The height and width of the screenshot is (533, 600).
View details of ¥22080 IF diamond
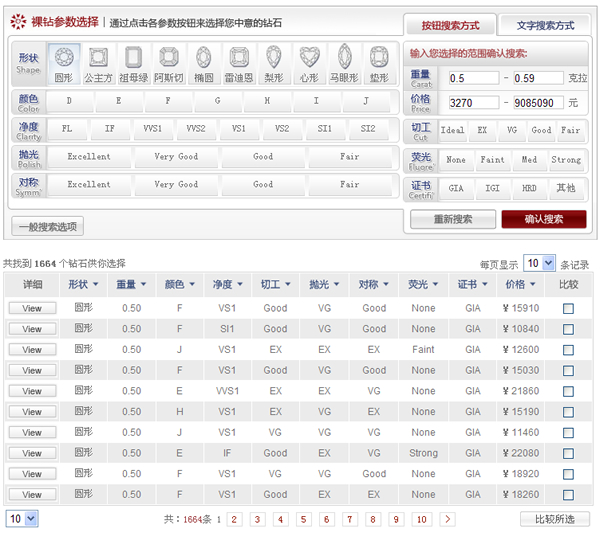[x=32, y=453]
